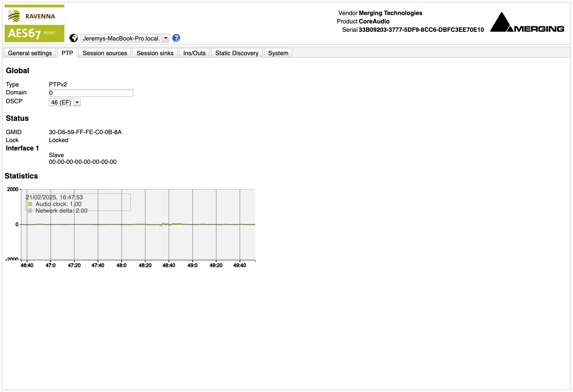Click the globe icon beside the hostname
This screenshot has height=392, width=573.
pos(74,38)
